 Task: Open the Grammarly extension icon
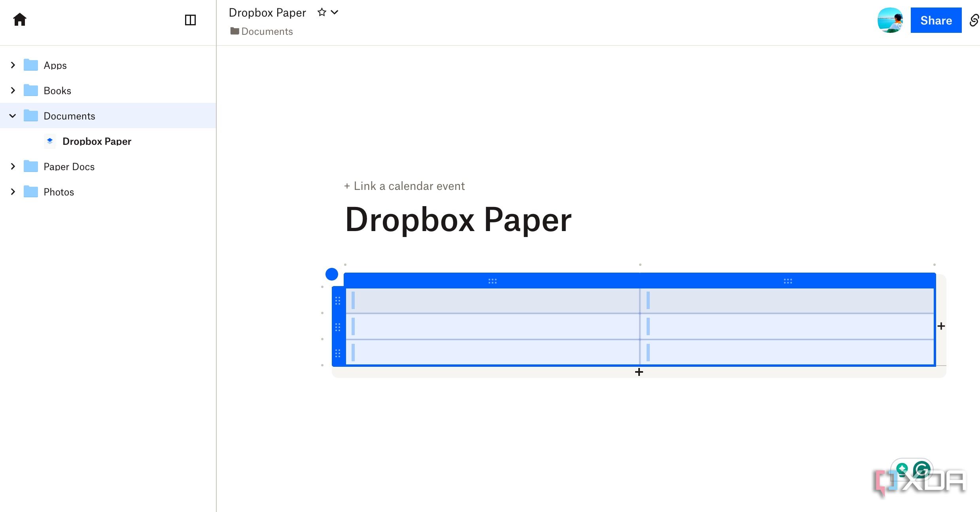(922, 470)
